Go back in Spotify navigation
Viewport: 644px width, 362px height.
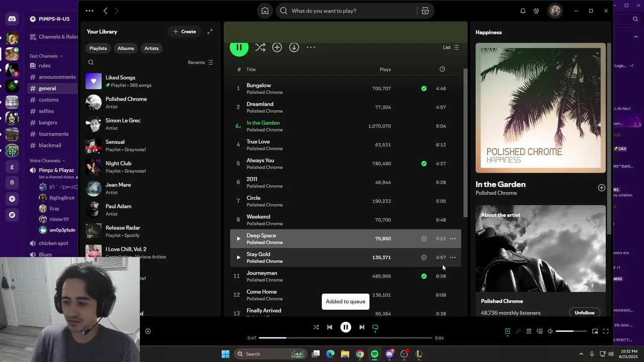[x=105, y=11]
